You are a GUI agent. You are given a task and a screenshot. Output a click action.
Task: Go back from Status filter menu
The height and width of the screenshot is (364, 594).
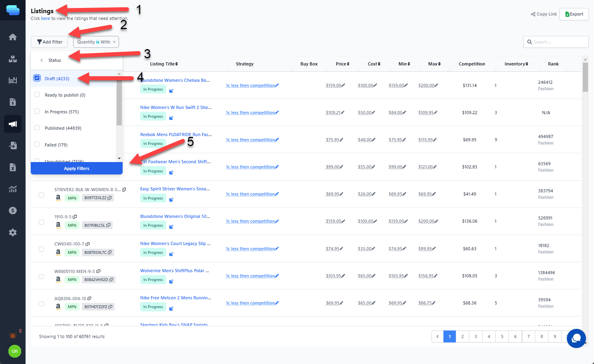[x=42, y=60]
